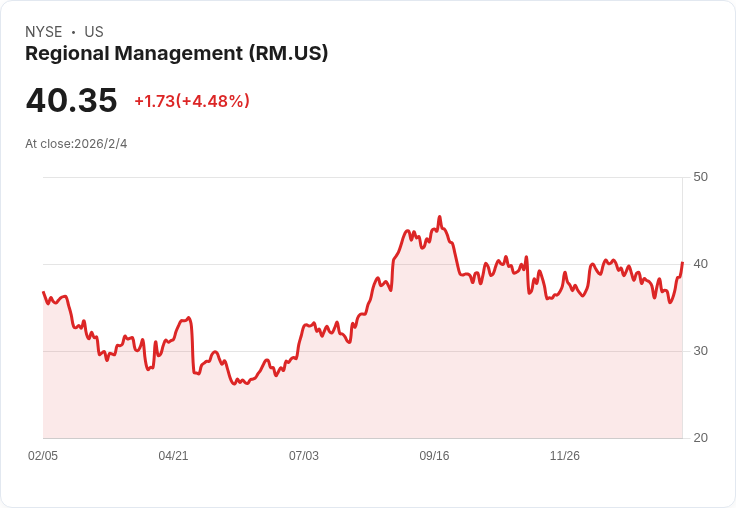The image size is (736, 508).
Task: Click the Regional Management (RM.US) title
Action: 176,53
